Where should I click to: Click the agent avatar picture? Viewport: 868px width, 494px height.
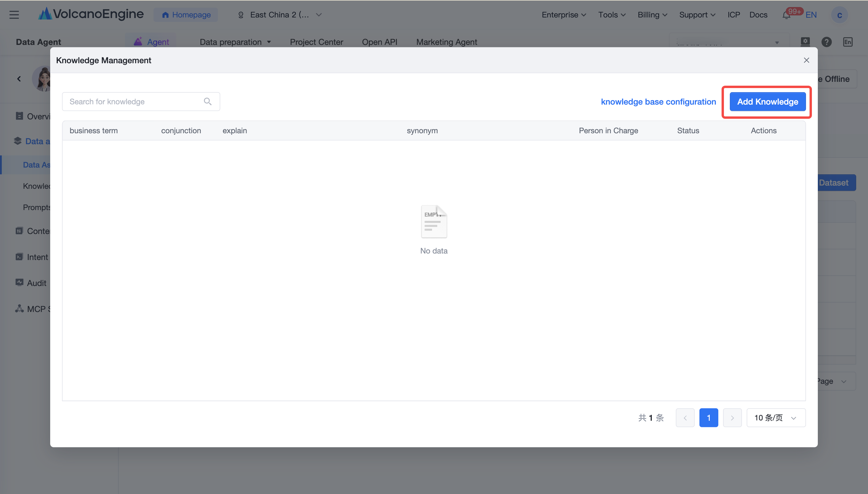(x=41, y=79)
